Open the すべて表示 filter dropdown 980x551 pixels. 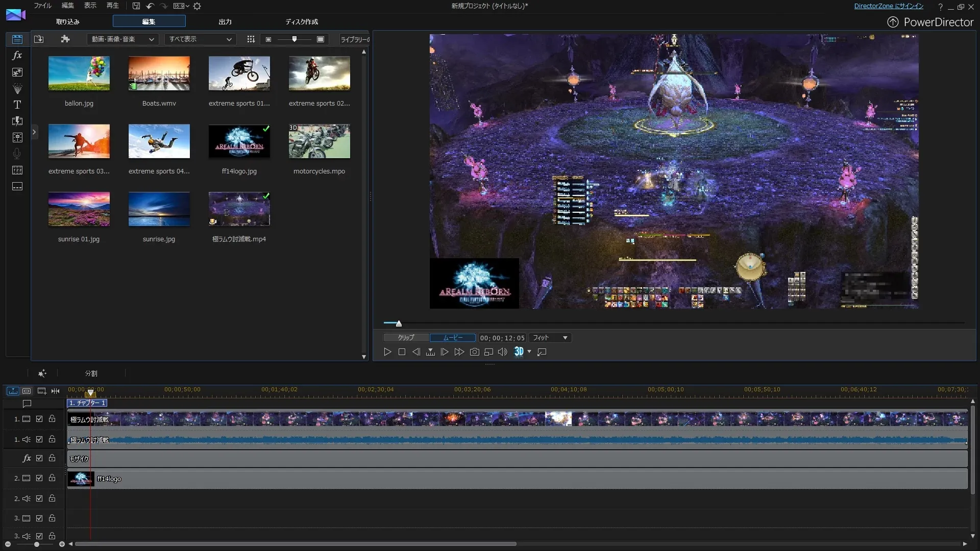coord(200,39)
